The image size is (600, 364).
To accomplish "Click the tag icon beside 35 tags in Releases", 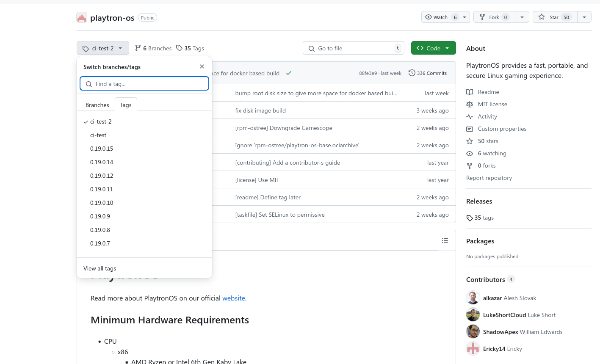I will pos(470,218).
